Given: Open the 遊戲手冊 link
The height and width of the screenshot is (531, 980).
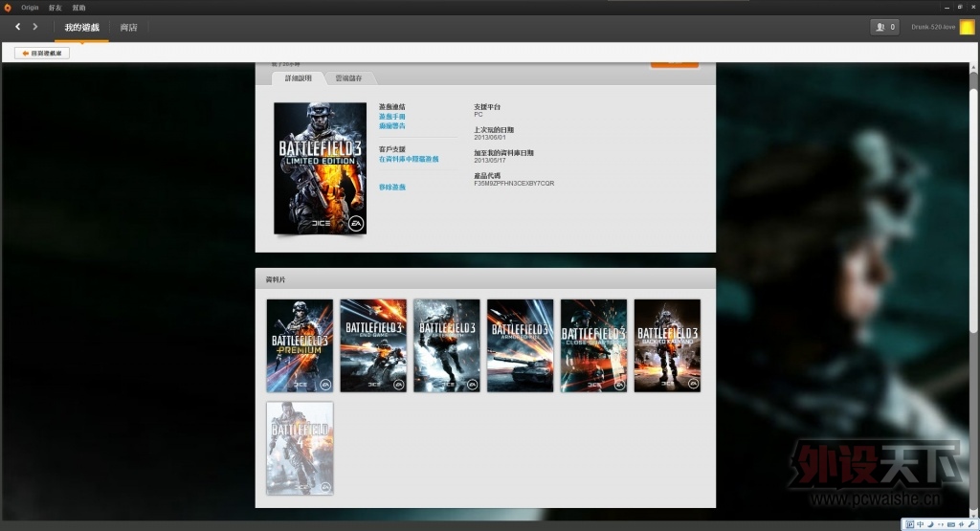Looking at the screenshot, I should [x=391, y=117].
